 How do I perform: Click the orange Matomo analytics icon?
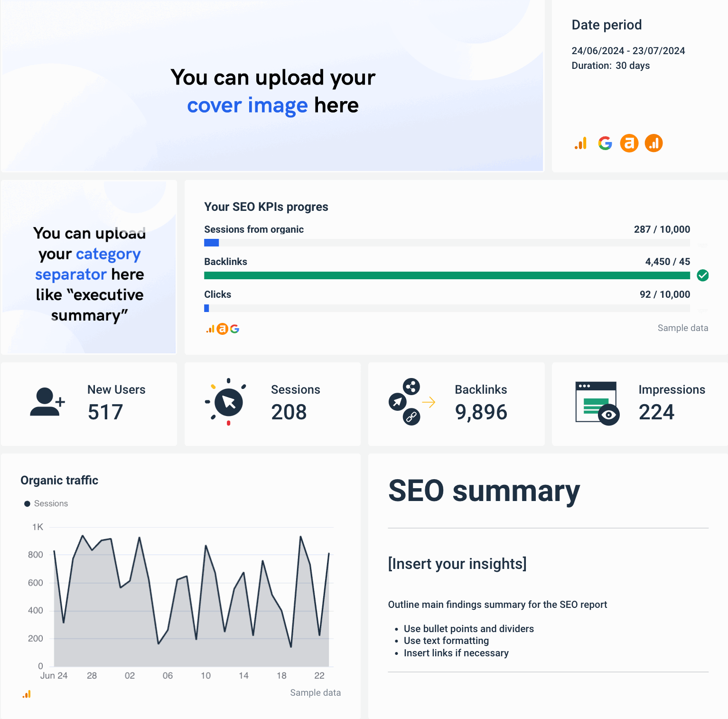[x=653, y=143]
